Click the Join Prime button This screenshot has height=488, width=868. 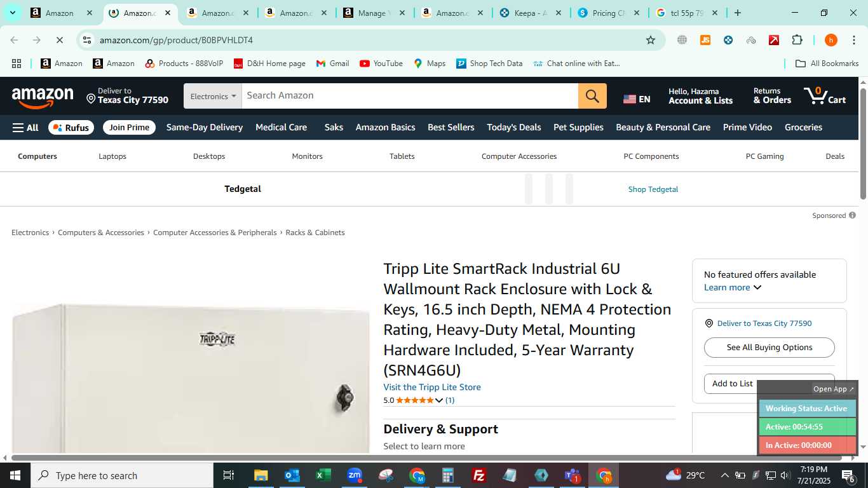[129, 128]
